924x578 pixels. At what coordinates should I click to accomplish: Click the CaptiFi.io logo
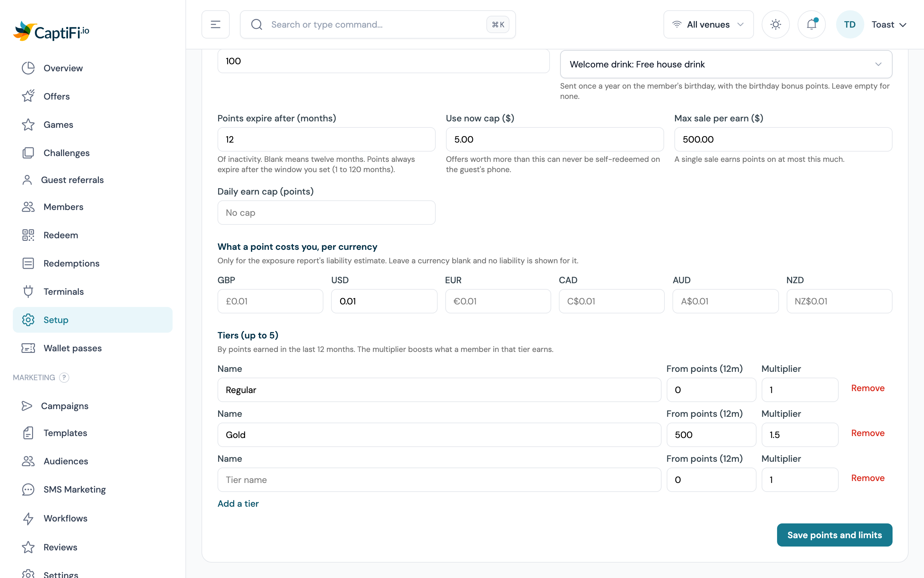[x=51, y=31]
